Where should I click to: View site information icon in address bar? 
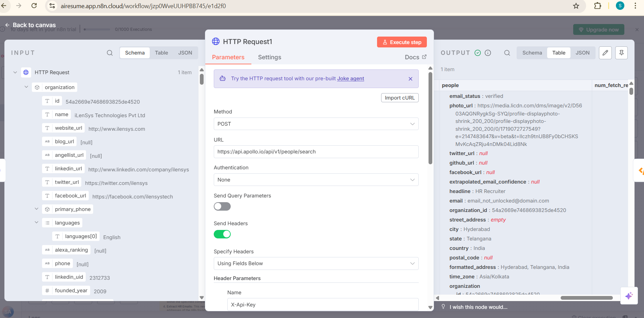pos(52,6)
